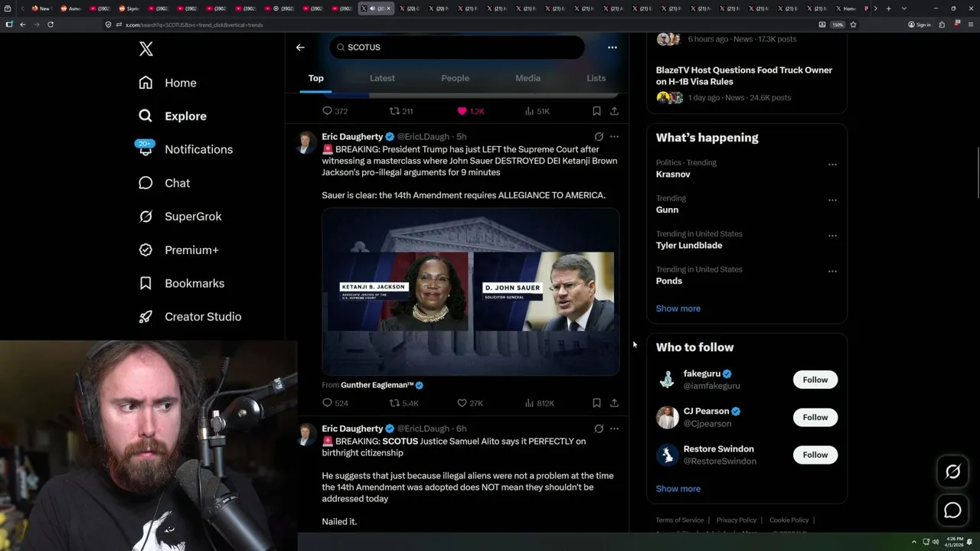The width and height of the screenshot is (980, 551).
Task: Open search options three-dot menu
Action: 612,47
